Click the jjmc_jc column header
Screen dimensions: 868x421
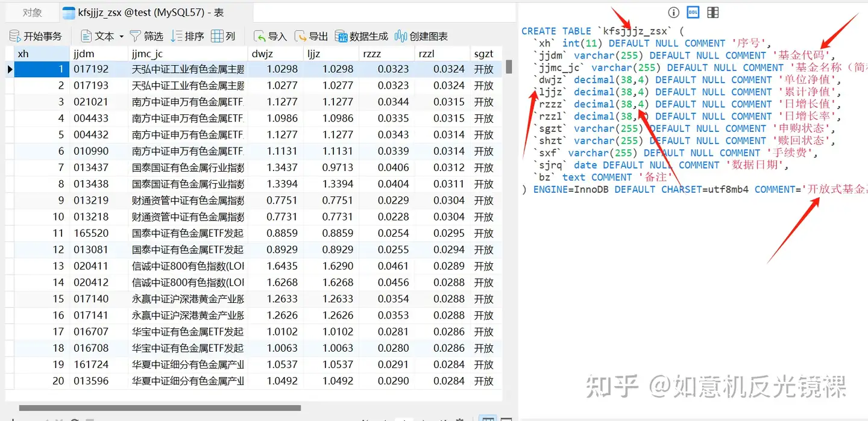click(x=188, y=54)
